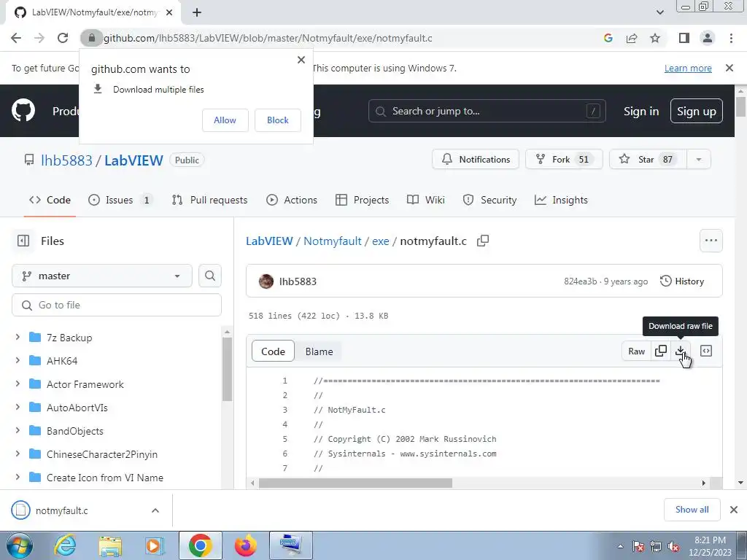Focus the Search or jump to field
Viewport: 747px width, 560px height.
(487, 111)
